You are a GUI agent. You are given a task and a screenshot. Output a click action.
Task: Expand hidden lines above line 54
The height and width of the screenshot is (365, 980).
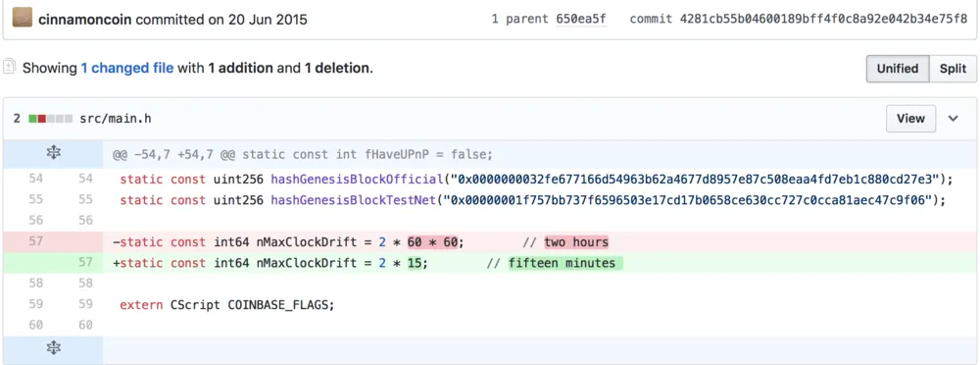pyautogui.click(x=54, y=152)
